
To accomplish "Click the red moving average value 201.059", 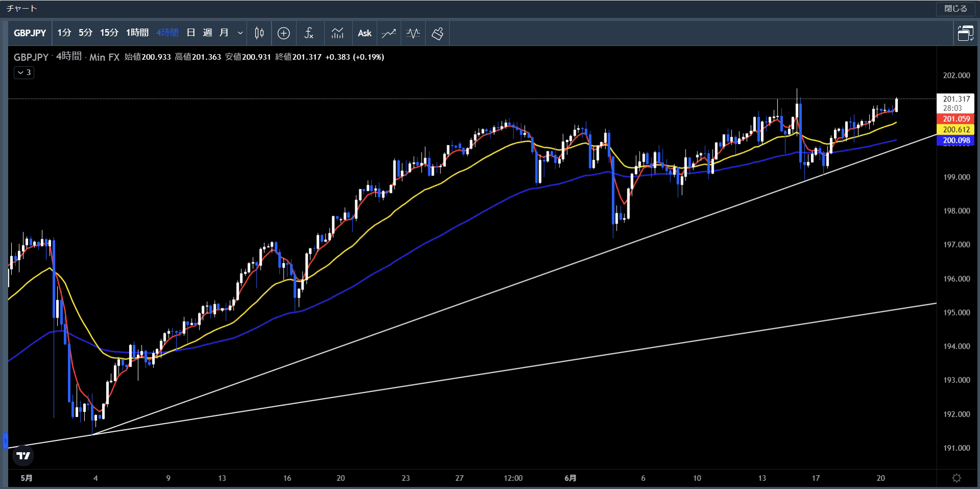I will click(x=955, y=119).
